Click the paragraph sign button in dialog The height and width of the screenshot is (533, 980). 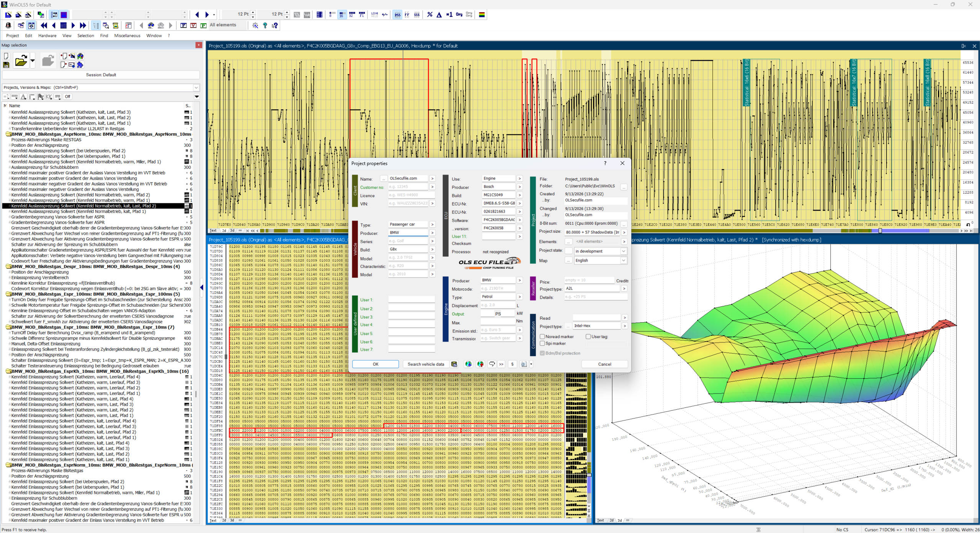(512, 364)
